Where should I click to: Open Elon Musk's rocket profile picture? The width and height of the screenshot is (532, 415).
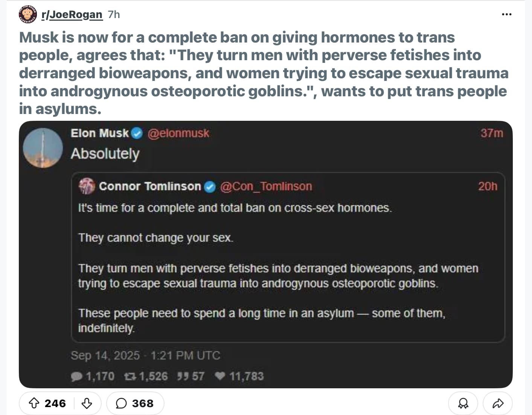43,148
